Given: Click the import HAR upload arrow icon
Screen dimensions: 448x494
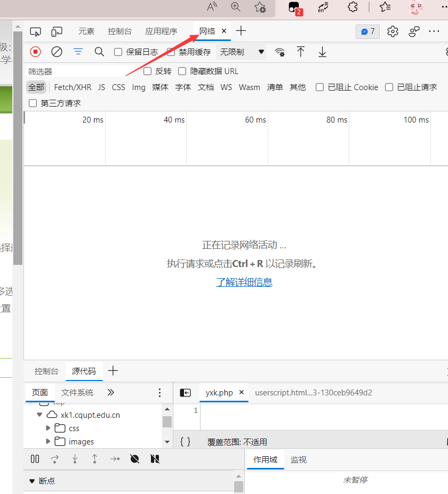Looking at the screenshot, I should tap(301, 52).
